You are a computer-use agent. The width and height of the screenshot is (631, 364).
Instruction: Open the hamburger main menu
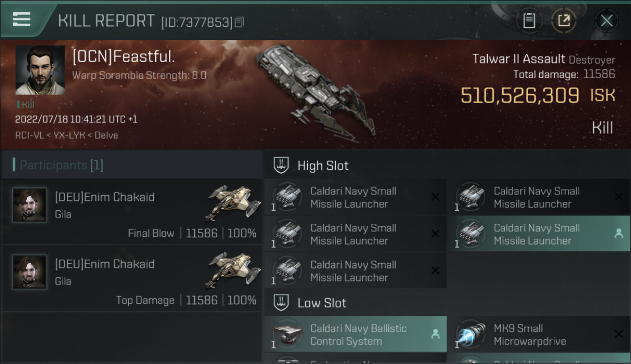pyautogui.click(x=22, y=19)
